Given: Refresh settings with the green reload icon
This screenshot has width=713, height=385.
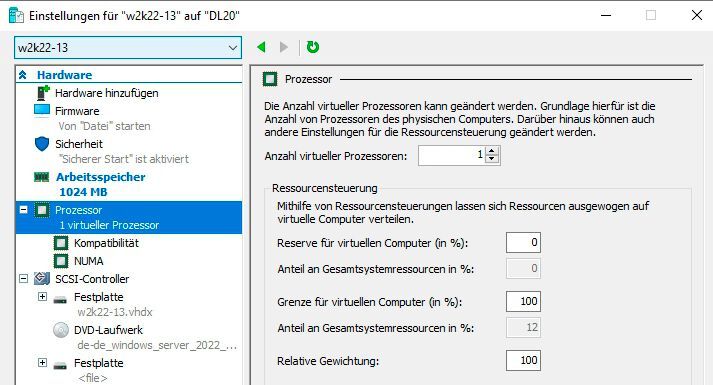Looking at the screenshot, I should 313,47.
